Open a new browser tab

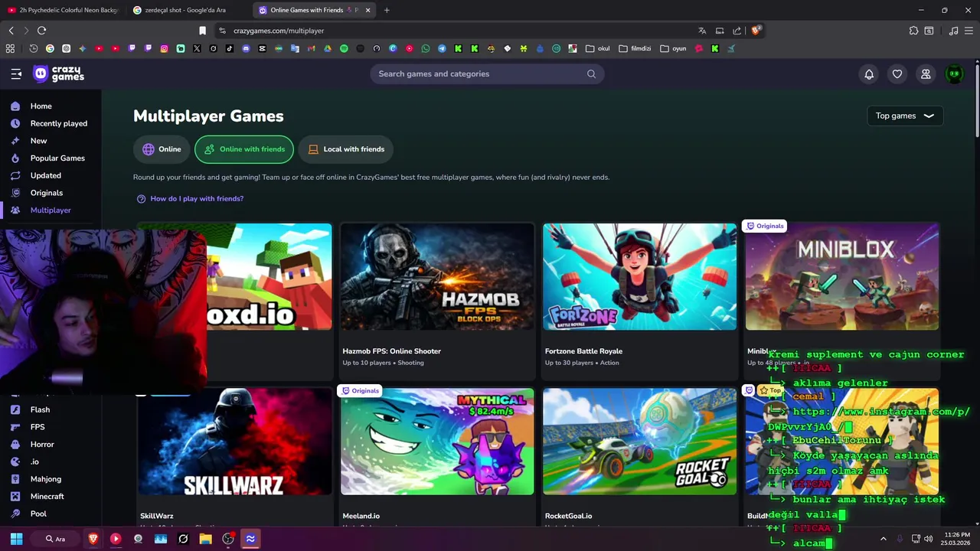pos(387,10)
